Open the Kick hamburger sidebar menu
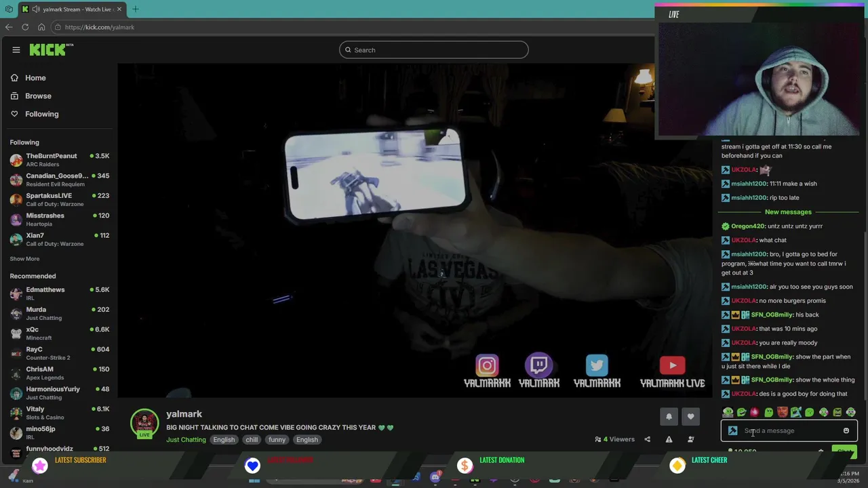Image resolution: width=868 pixels, height=488 pixels. 16,49
